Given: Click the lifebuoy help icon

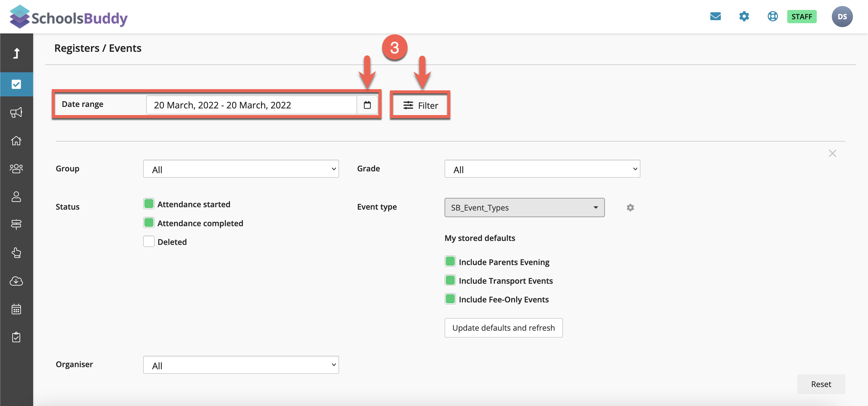Looking at the screenshot, I should (772, 16).
